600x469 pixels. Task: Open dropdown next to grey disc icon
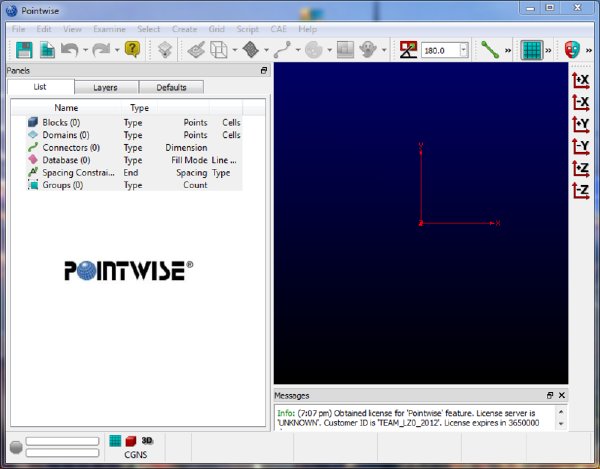point(329,50)
